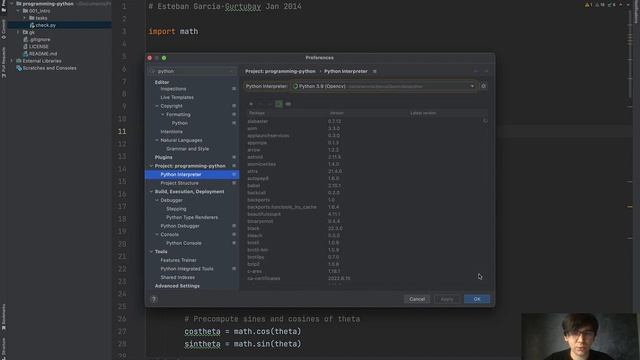Select the babel package row
The width and height of the screenshot is (640, 360).
[x=365, y=186]
